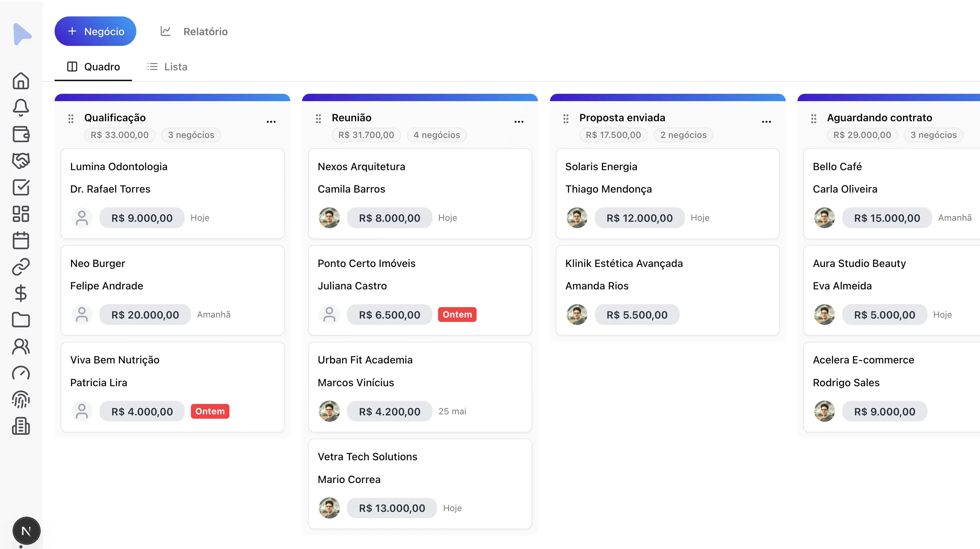Open the Klinik Estética Avançada deal card

click(x=668, y=290)
